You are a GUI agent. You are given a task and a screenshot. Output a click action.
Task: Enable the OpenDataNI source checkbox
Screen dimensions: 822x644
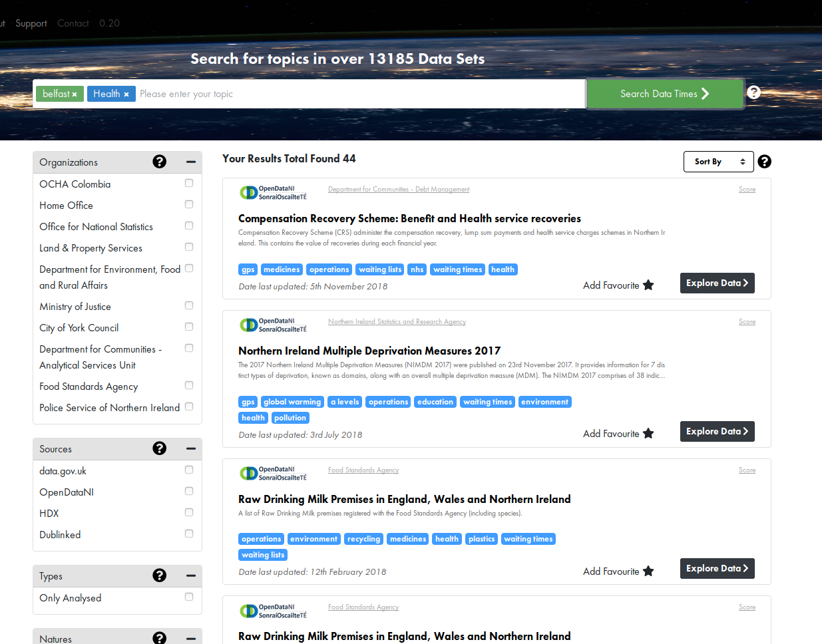(189, 491)
